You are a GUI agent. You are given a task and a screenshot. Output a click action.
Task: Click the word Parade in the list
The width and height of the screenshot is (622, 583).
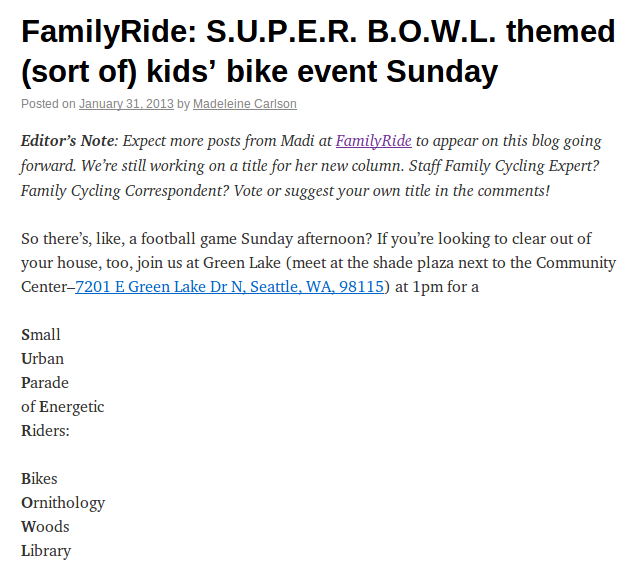[x=45, y=383]
